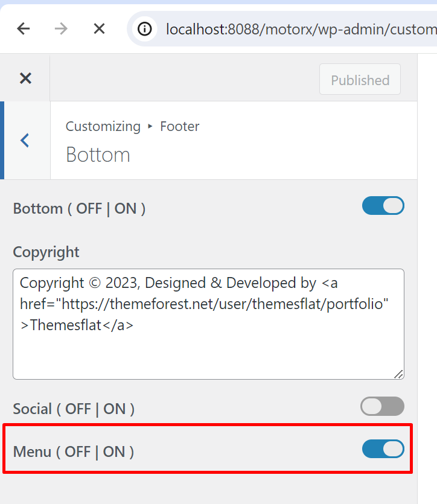Click the browser forward arrow

pyautogui.click(x=61, y=29)
